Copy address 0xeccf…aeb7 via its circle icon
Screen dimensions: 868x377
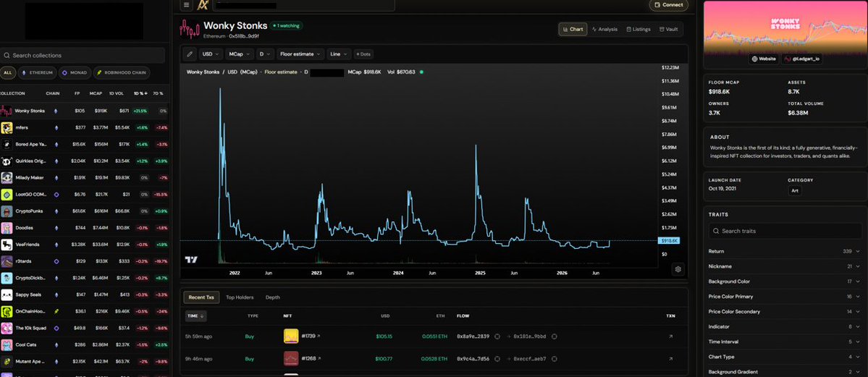click(x=554, y=359)
